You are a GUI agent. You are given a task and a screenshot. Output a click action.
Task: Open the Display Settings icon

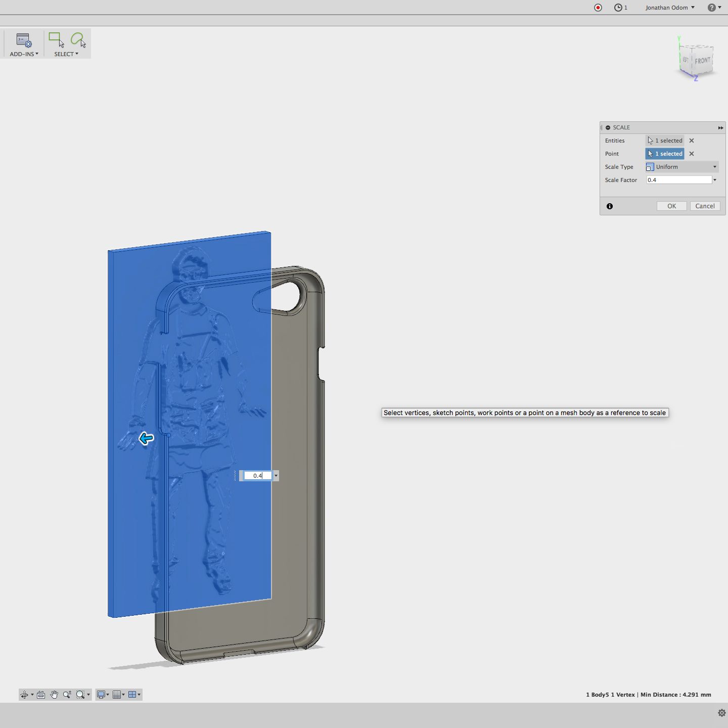click(x=101, y=694)
